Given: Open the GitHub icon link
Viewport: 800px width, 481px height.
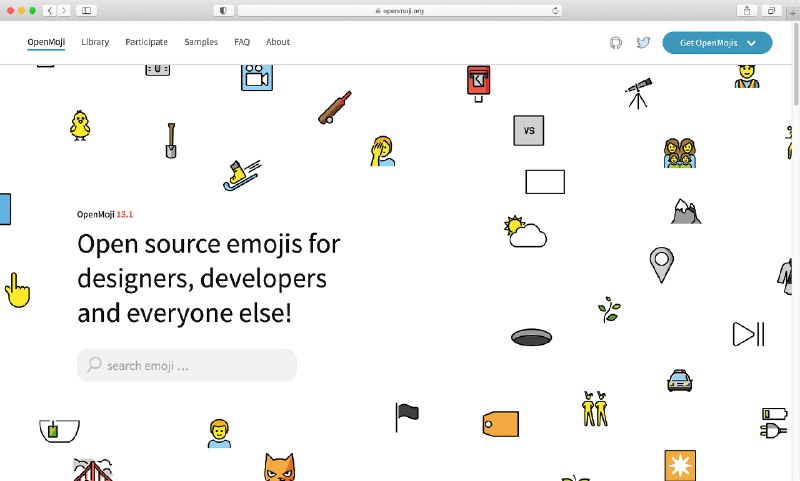Looking at the screenshot, I should coord(616,43).
